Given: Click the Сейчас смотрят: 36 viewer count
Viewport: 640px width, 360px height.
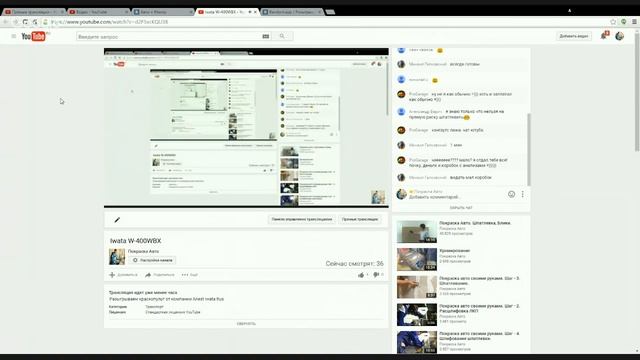Looking at the screenshot, I should pyautogui.click(x=354, y=264).
